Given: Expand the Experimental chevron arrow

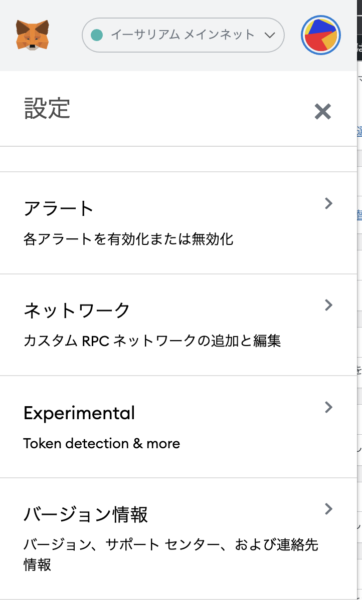Looking at the screenshot, I should tap(328, 407).
